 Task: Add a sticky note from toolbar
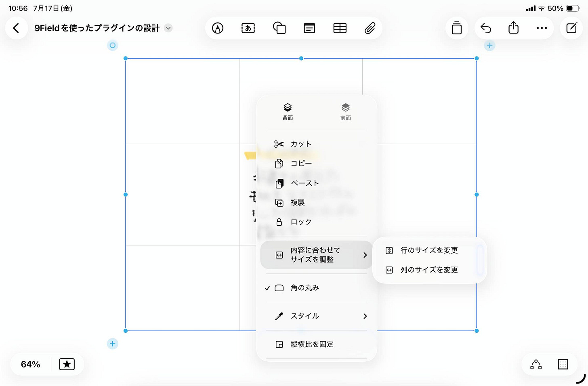pos(309,28)
